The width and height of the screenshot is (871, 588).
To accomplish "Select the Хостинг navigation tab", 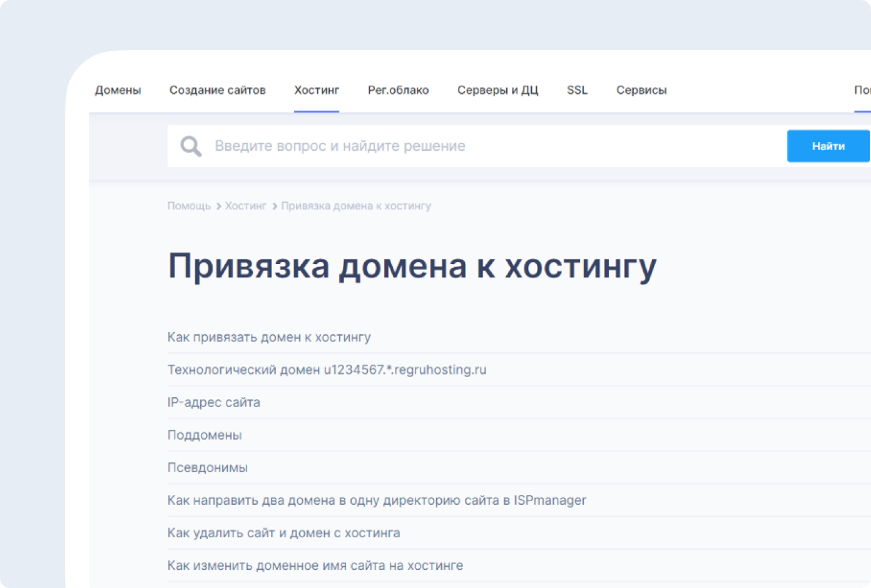I will [x=317, y=90].
